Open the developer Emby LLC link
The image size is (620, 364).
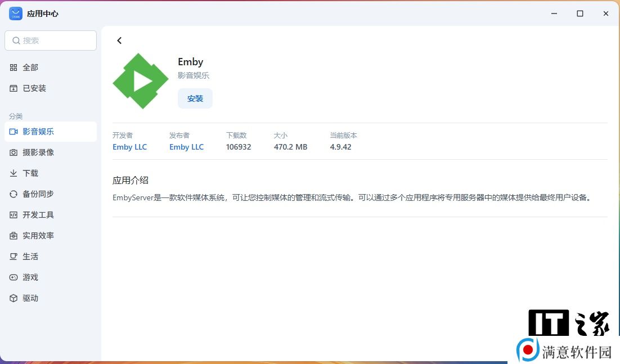129,147
